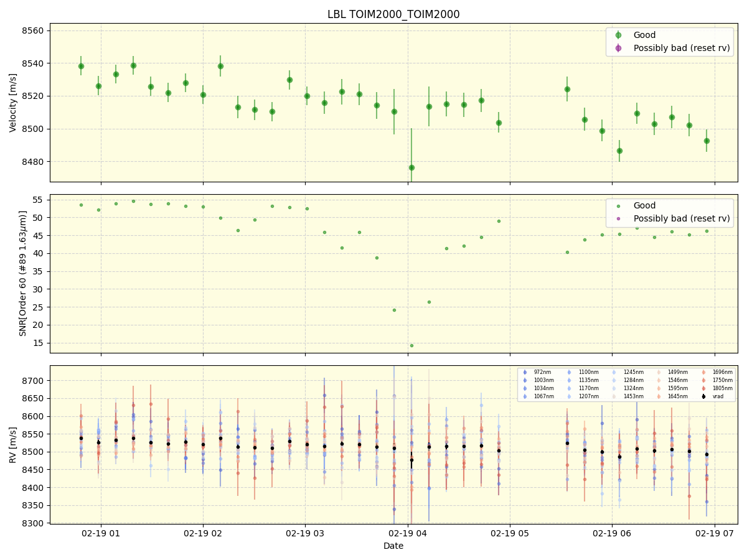747x560 pixels.
Task: Click the 55 tick label on SNR axis
Action: click(39, 200)
